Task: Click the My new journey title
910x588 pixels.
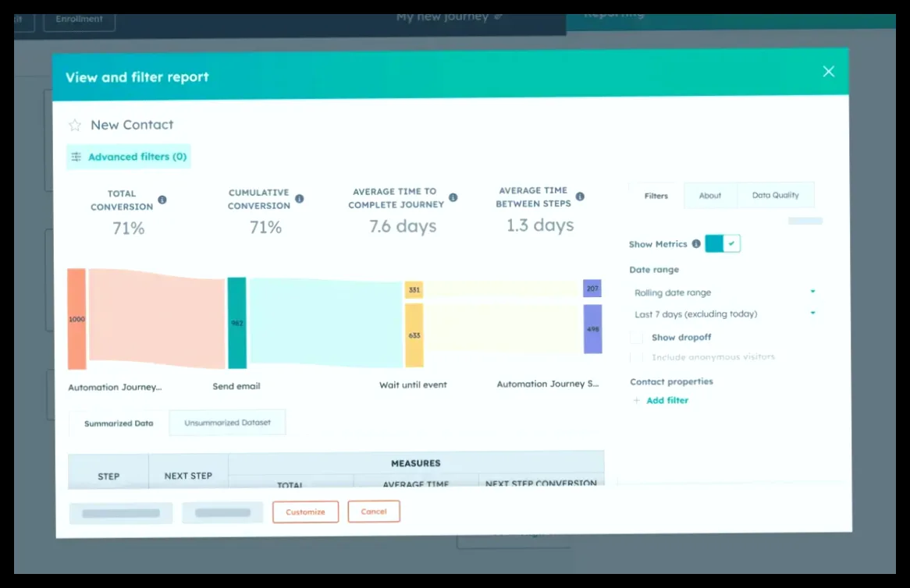Action: tap(443, 17)
